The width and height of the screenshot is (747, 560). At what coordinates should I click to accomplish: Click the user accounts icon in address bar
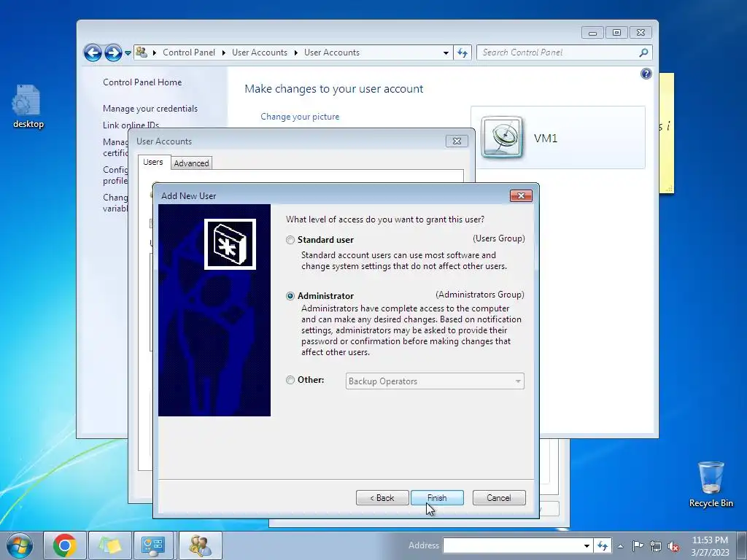click(142, 52)
